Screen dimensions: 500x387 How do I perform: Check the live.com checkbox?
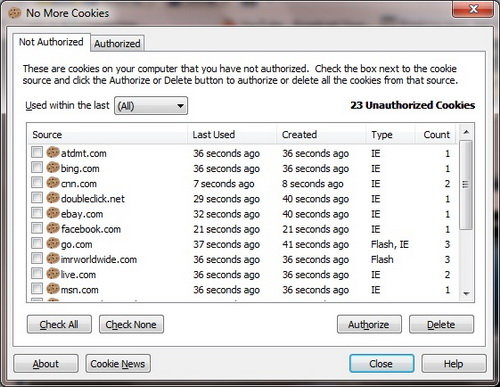pos(37,274)
